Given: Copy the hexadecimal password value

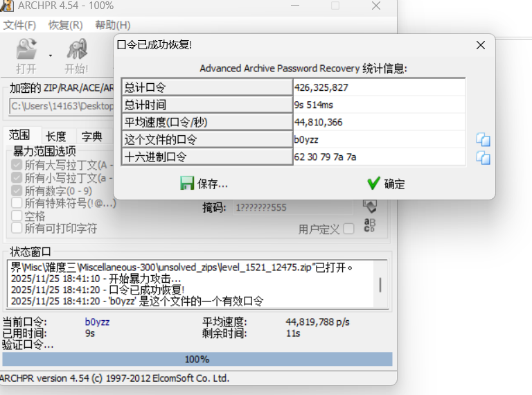Looking at the screenshot, I should [483, 158].
